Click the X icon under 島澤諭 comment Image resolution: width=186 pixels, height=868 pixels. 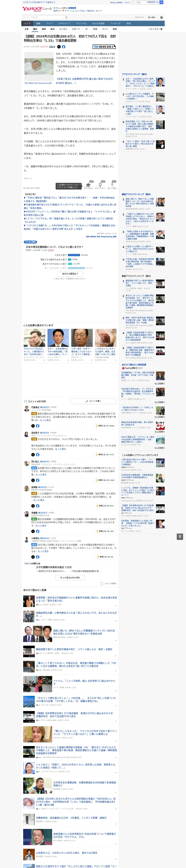[x=33, y=506]
